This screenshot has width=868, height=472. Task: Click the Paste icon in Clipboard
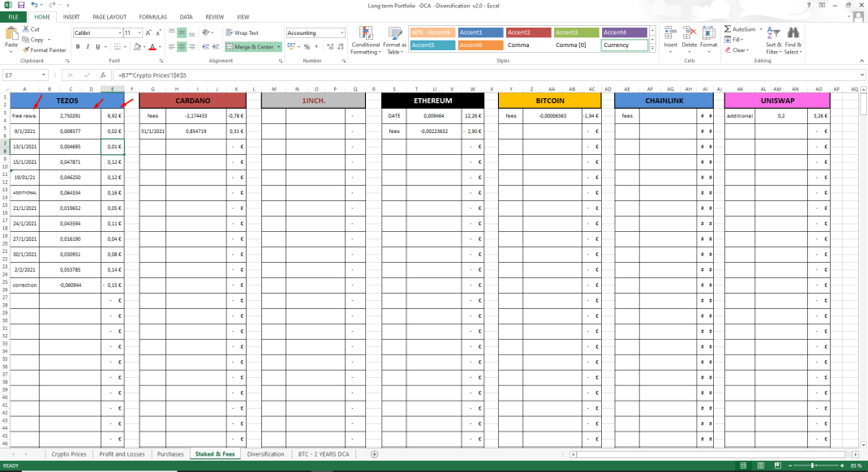pos(11,34)
